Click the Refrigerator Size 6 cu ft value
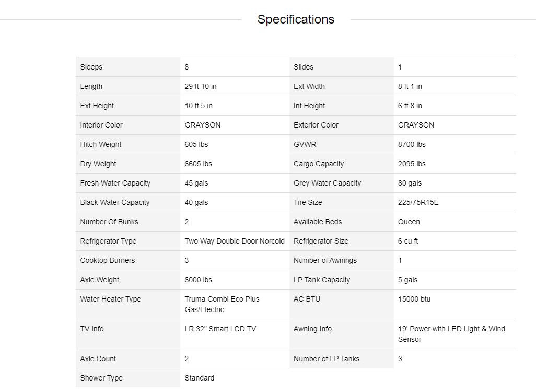536x392 pixels. click(x=408, y=241)
